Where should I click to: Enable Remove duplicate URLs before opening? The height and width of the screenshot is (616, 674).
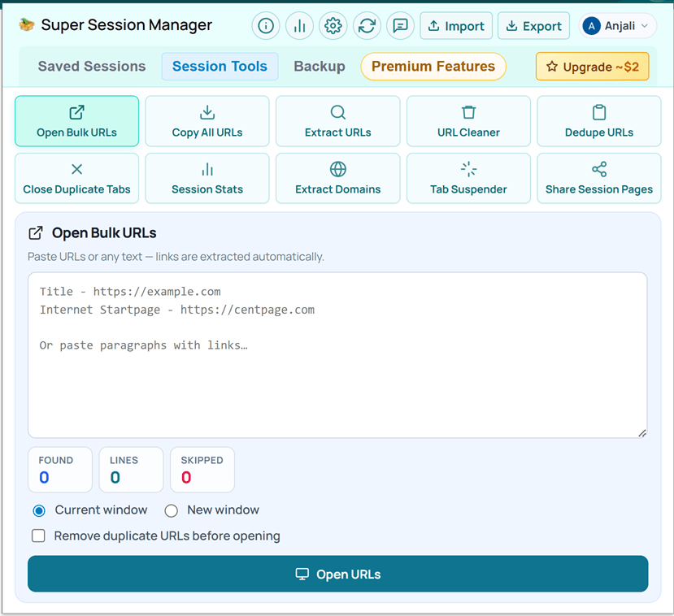[38, 536]
